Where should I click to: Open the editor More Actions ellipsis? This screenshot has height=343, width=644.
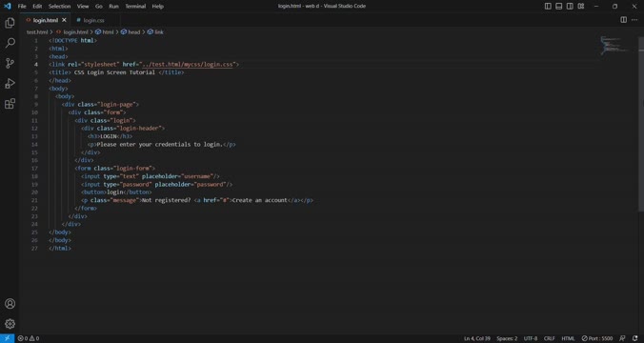(634, 20)
